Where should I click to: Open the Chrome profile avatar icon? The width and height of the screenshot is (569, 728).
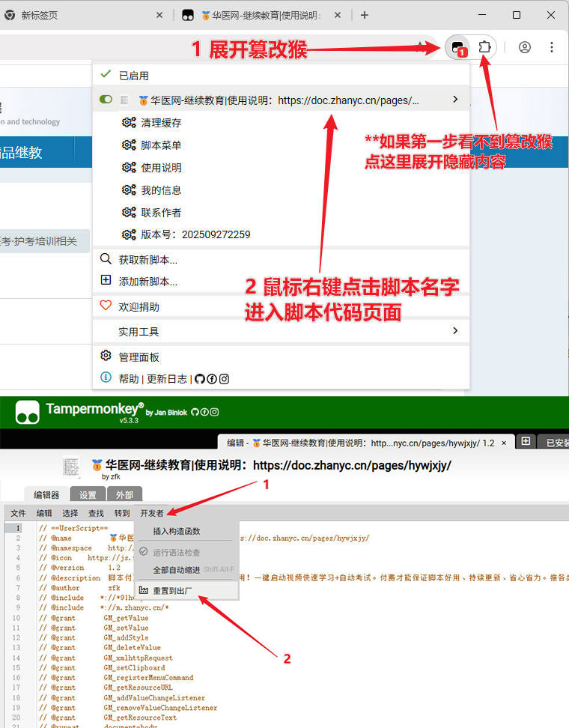coord(524,47)
